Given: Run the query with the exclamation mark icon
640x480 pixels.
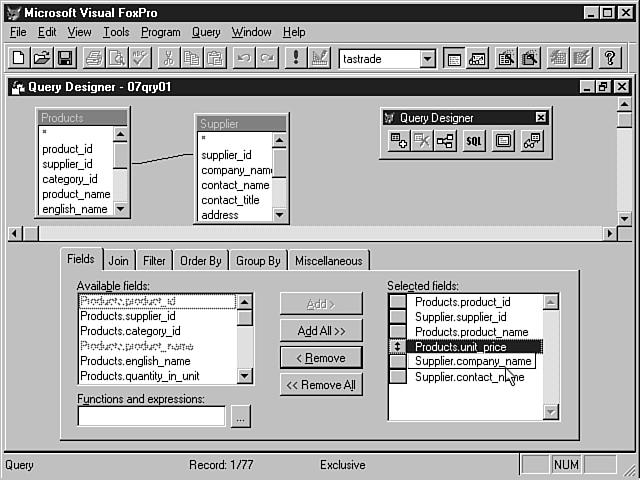Looking at the screenshot, I should 296,58.
